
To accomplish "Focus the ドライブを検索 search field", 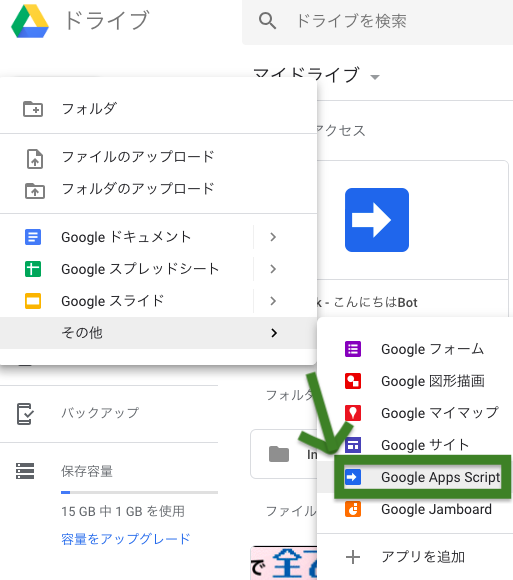I will click(377, 21).
